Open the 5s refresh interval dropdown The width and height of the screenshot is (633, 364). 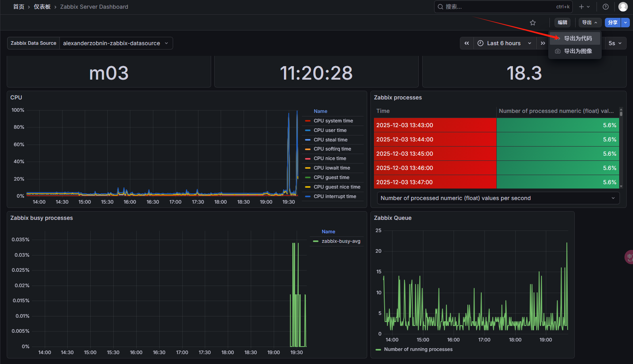pos(615,43)
